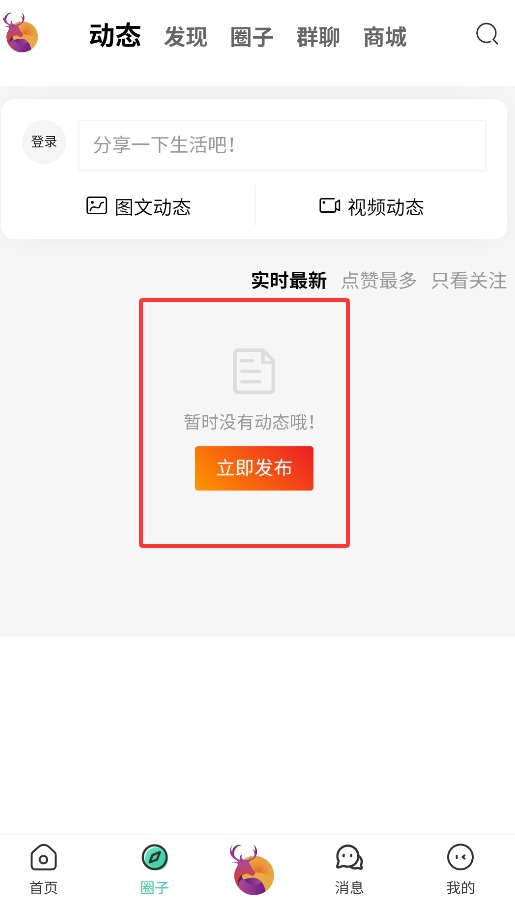Filter to 只看关注
Image resolution: width=515 pixels, height=898 pixels.
tap(469, 281)
